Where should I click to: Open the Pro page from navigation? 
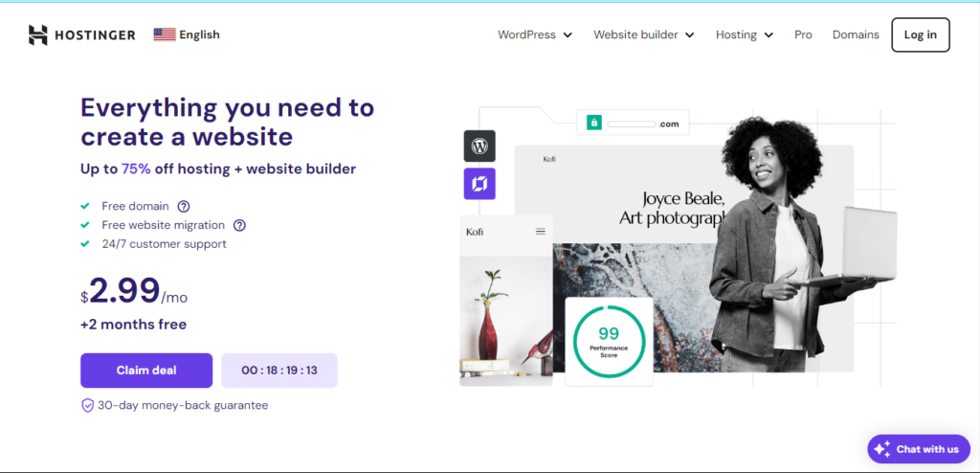pyautogui.click(x=803, y=35)
